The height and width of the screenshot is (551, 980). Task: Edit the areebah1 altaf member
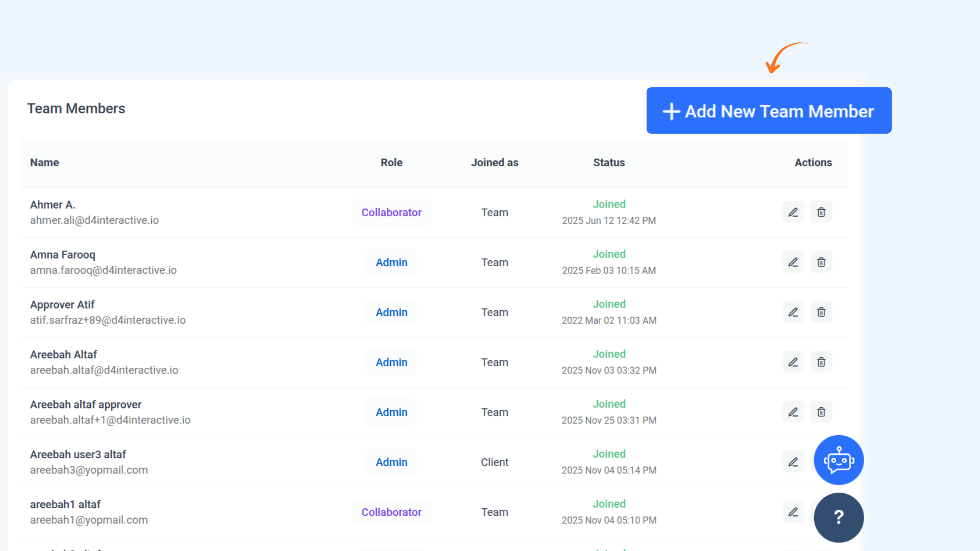point(793,512)
